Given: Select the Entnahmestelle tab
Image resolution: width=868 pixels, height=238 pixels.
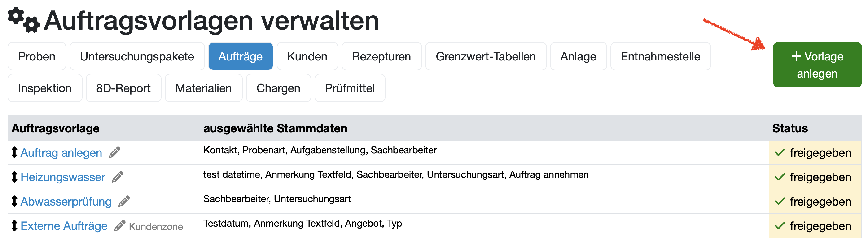Looking at the screenshot, I should [660, 56].
